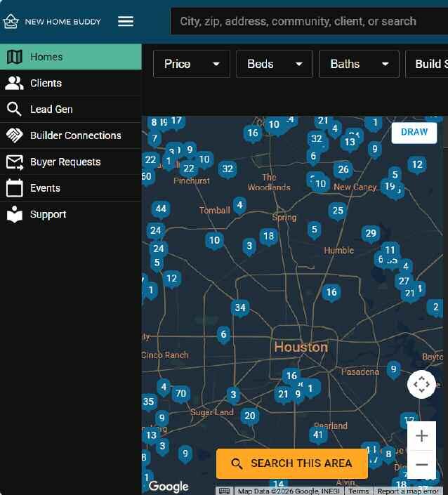Zoom in the map with plus

click(x=421, y=436)
